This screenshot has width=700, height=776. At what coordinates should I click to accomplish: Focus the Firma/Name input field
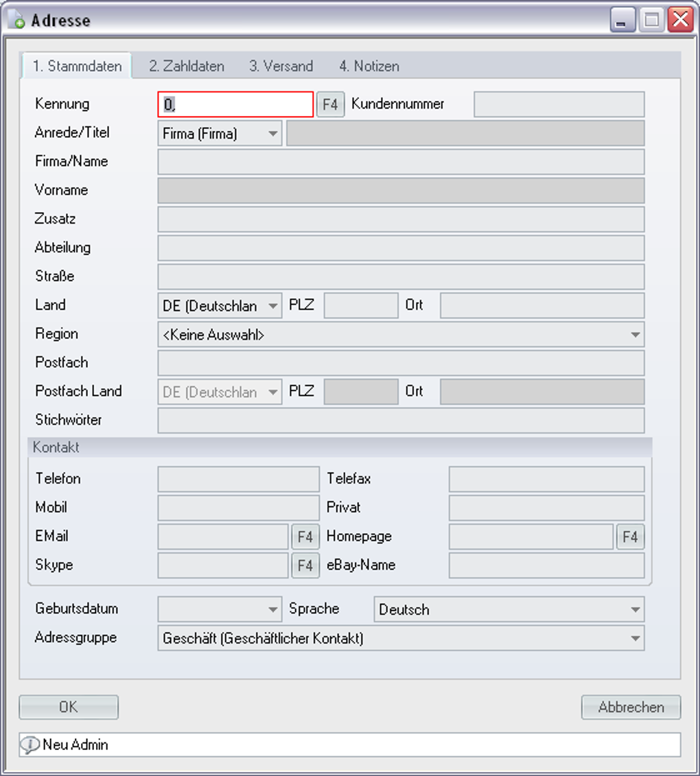tap(401, 163)
